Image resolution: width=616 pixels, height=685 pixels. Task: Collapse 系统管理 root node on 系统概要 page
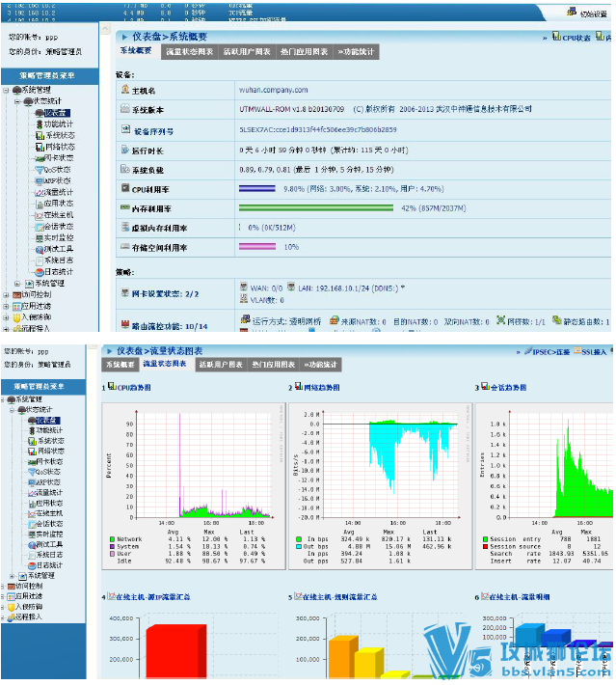tap(6, 91)
